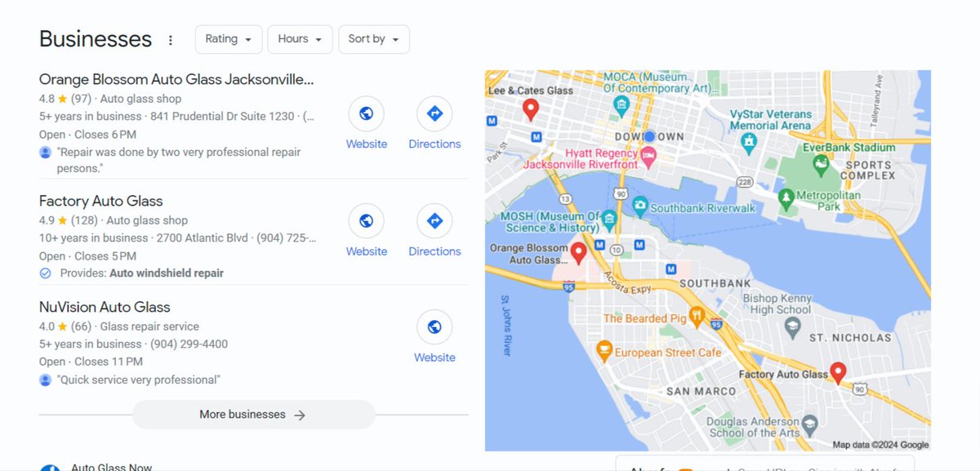
Task: Click the MOCA museum marker on the map
Action: (x=621, y=104)
